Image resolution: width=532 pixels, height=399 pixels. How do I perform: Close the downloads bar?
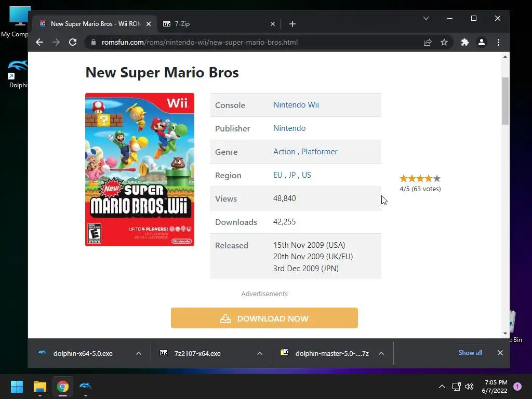pos(500,353)
